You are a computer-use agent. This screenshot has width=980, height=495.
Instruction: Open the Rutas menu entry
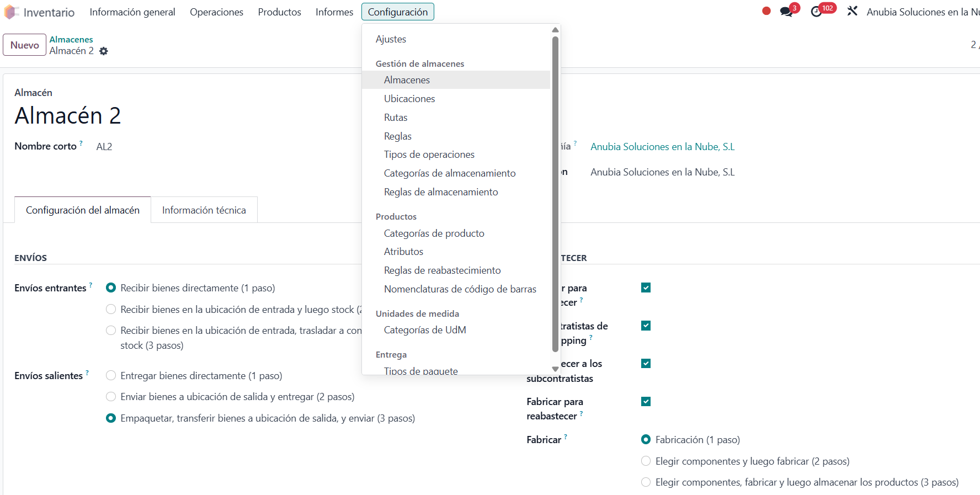(x=456, y=118)
